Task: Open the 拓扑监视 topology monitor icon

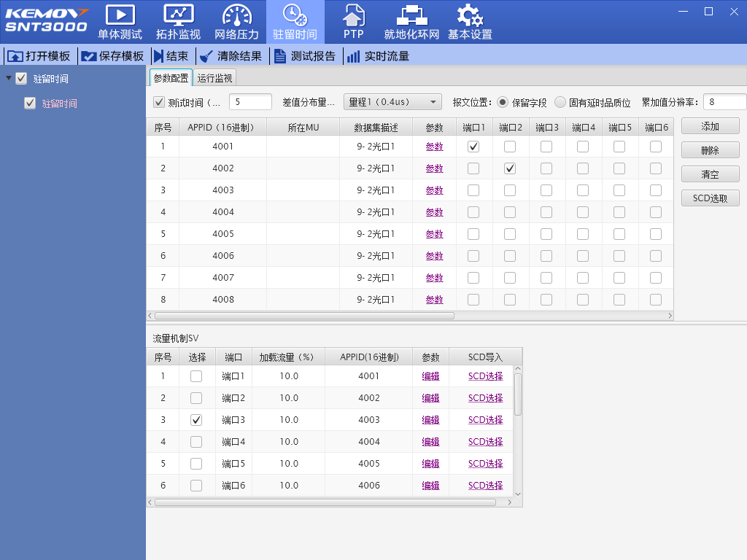Action: [178, 15]
